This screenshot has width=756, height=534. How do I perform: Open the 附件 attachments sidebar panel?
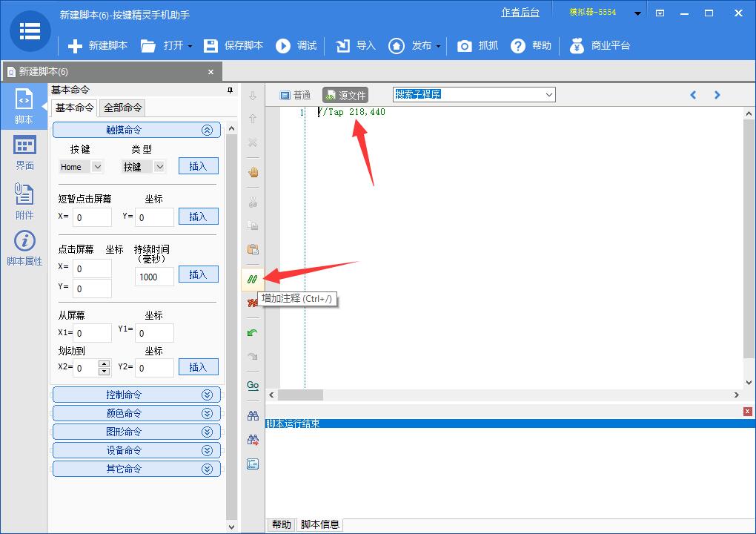(x=24, y=201)
